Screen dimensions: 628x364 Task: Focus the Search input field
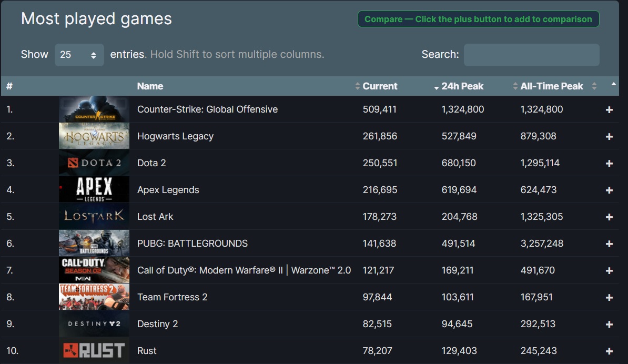pos(531,55)
